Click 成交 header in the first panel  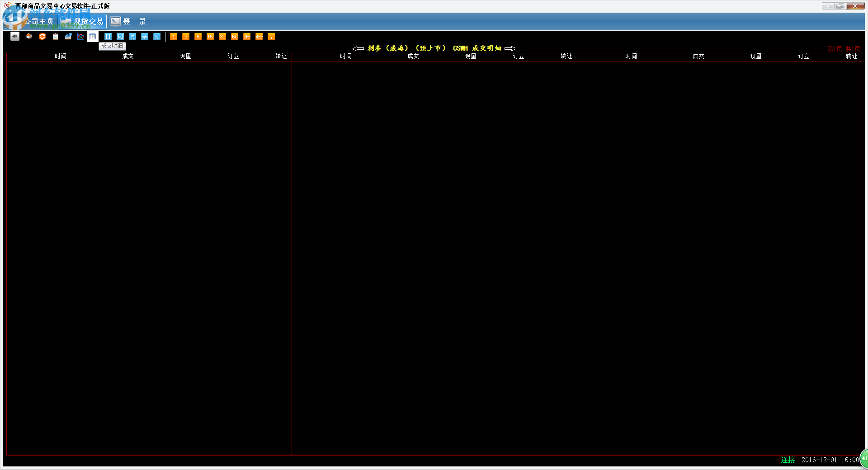point(128,56)
